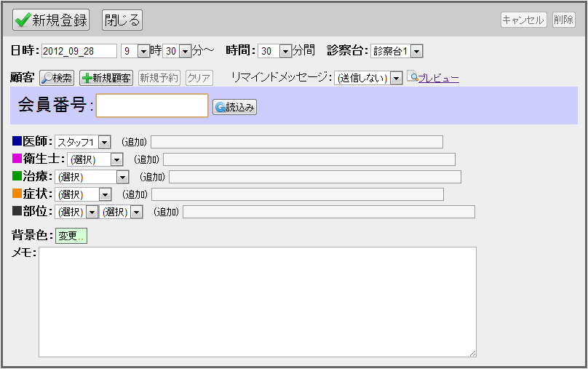Click the orange 症状 color square
Image resolution: width=588 pixels, height=369 pixels.
(x=17, y=194)
